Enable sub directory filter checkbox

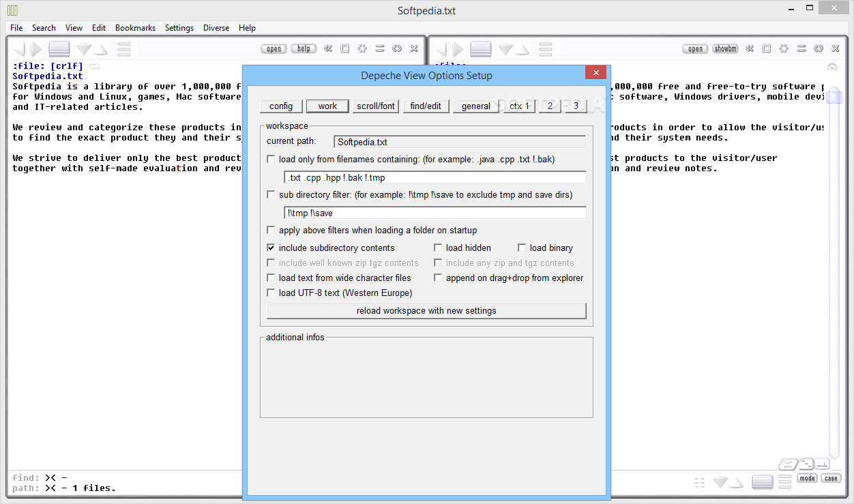click(x=271, y=195)
